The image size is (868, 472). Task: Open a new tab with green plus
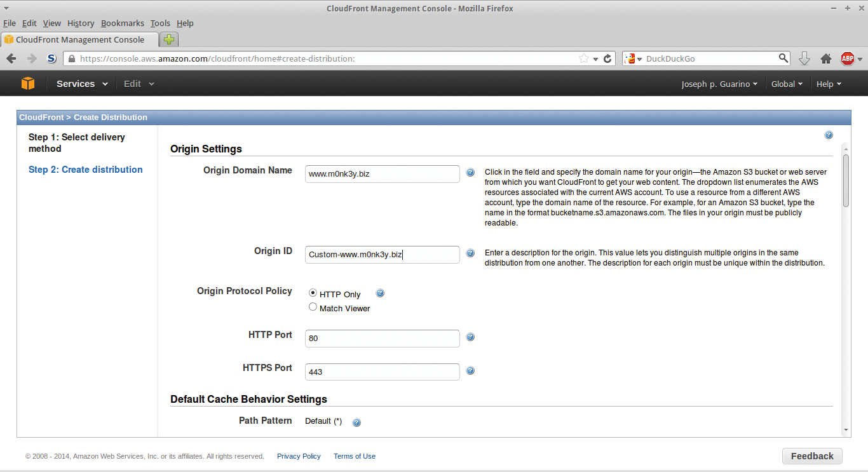[x=169, y=39]
